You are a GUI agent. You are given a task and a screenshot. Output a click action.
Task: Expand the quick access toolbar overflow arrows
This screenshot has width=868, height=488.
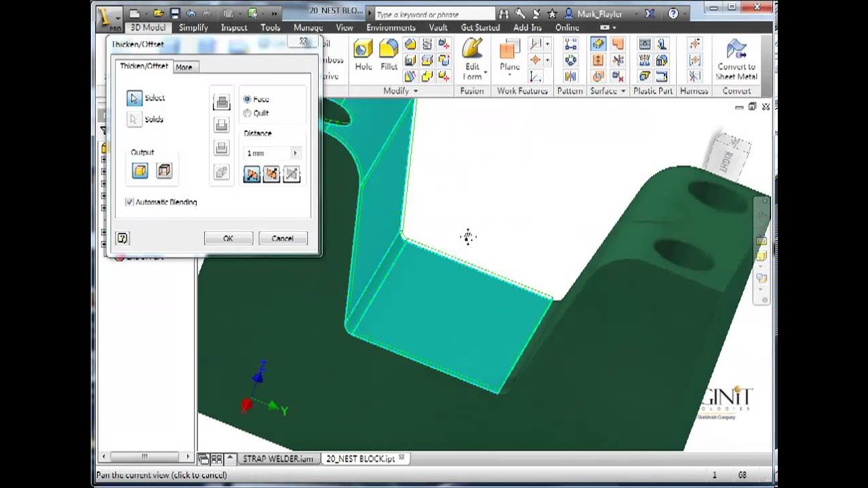(274, 14)
